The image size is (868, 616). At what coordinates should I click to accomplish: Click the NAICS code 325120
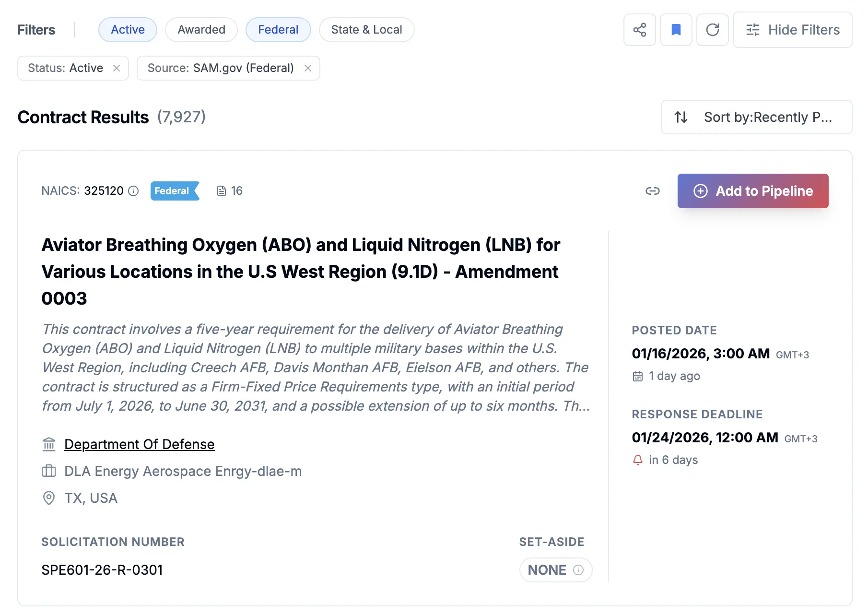[x=104, y=191]
